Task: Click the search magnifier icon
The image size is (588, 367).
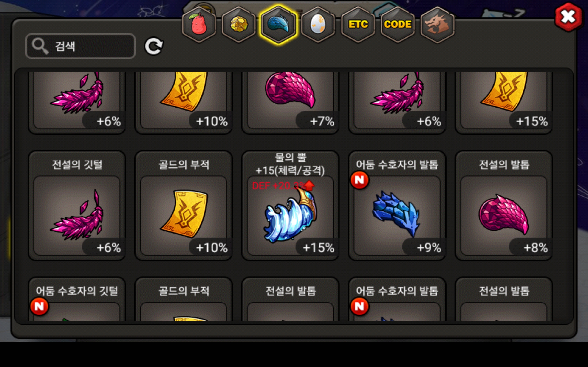Action: [x=40, y=46]
